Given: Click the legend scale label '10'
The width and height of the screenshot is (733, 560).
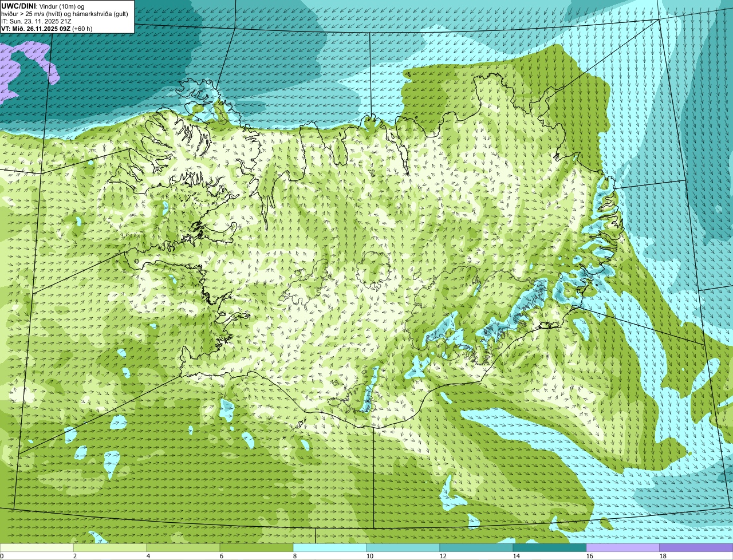Looking at the screenshot, I should (x=370, y=556).
